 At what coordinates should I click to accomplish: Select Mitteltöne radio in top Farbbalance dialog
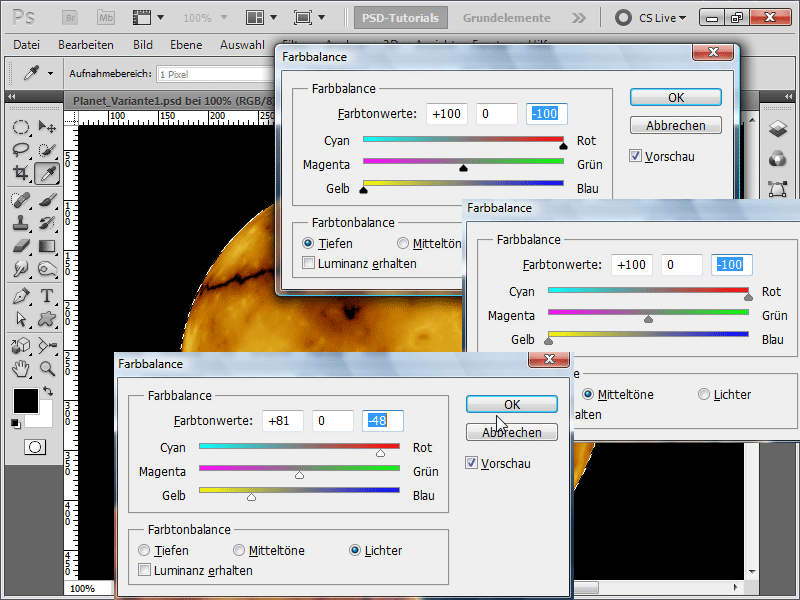click(403, 243)
